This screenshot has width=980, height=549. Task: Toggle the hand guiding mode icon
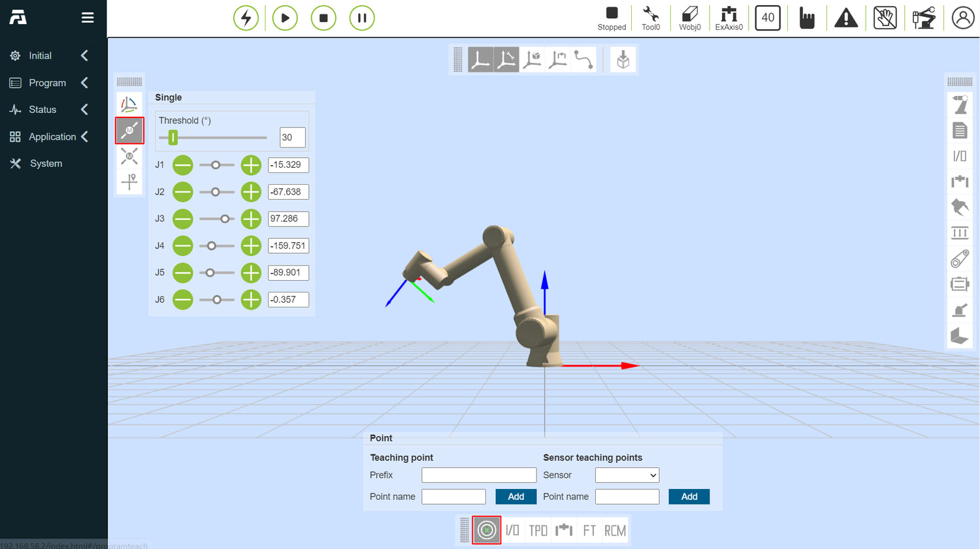click(x=885, y=18)
